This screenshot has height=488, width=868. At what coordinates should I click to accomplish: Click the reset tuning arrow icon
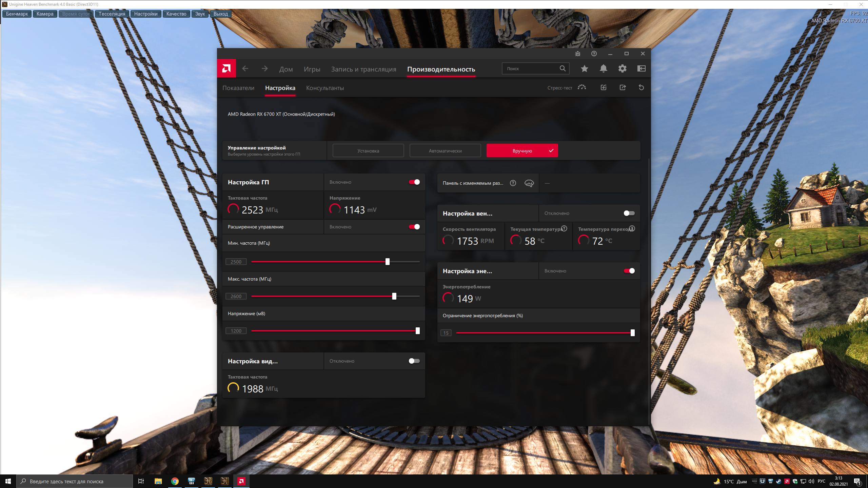click(x=641, y=87)
